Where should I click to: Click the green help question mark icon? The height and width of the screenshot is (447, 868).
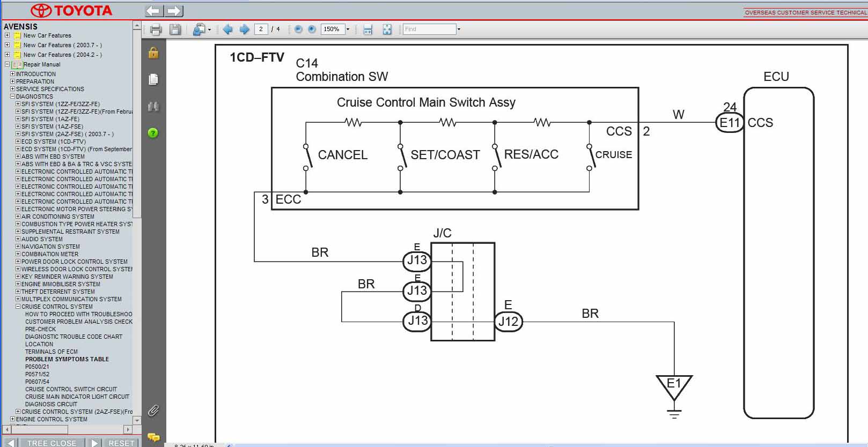153,133
